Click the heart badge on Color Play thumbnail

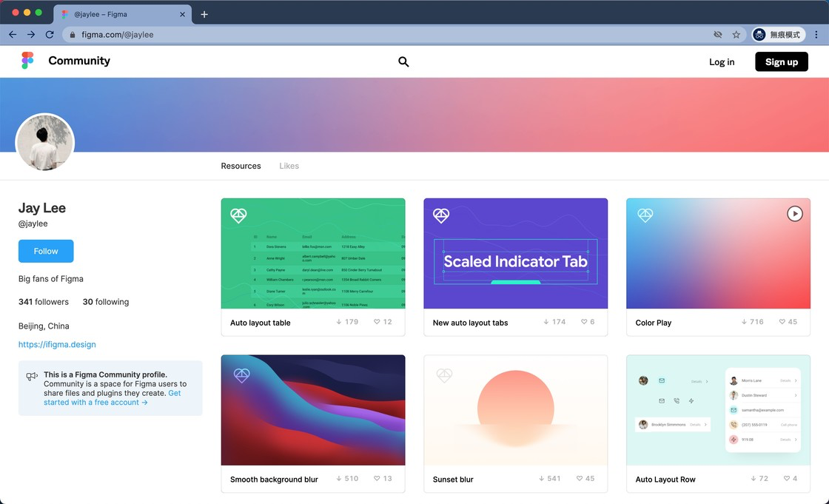coord(645,215)
